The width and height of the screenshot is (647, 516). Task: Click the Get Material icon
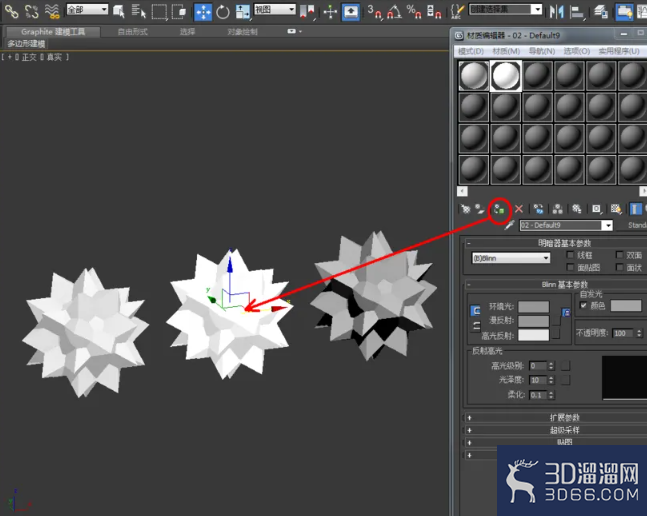[465, 209]
